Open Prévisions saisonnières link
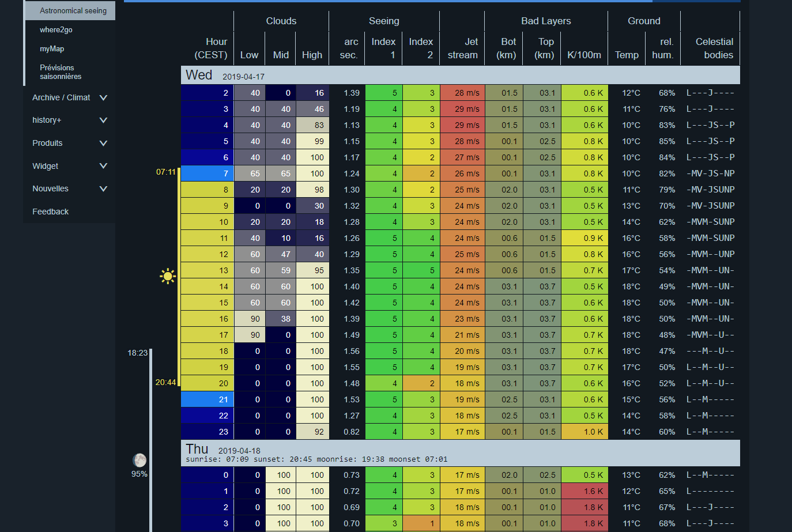The height and width of the screenshot is (532, 792). (61, 72)
